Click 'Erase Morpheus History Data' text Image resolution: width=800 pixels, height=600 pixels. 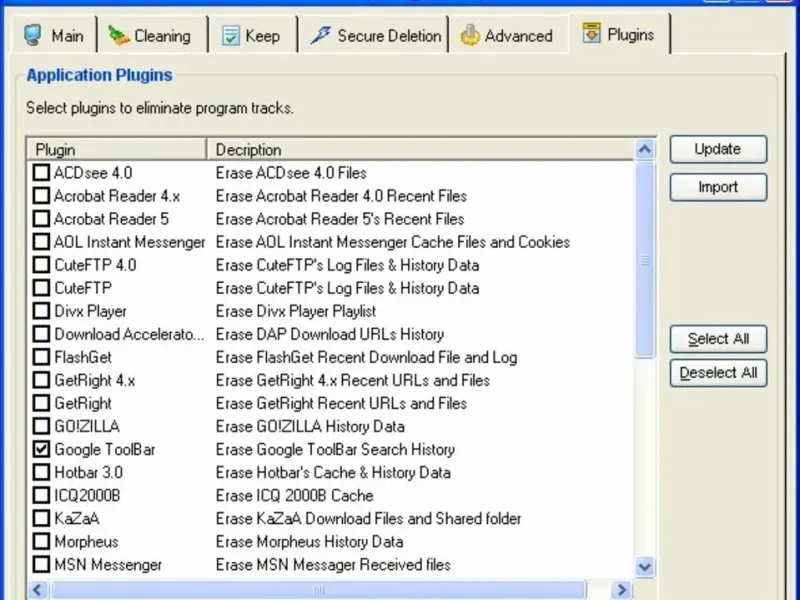click(x=309, y=541)
